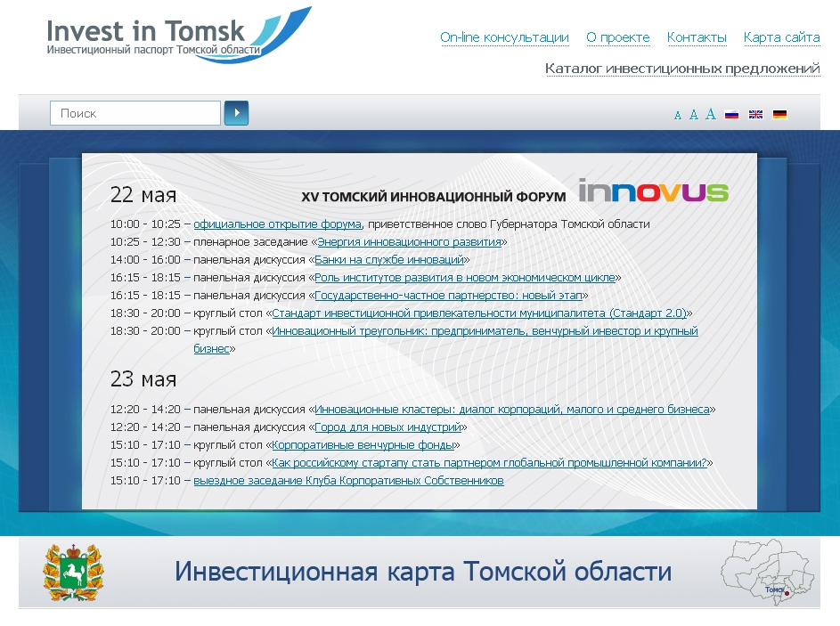Open Банки на службе инноваций link
Screen dimensions: 840x626
[389, 260]
